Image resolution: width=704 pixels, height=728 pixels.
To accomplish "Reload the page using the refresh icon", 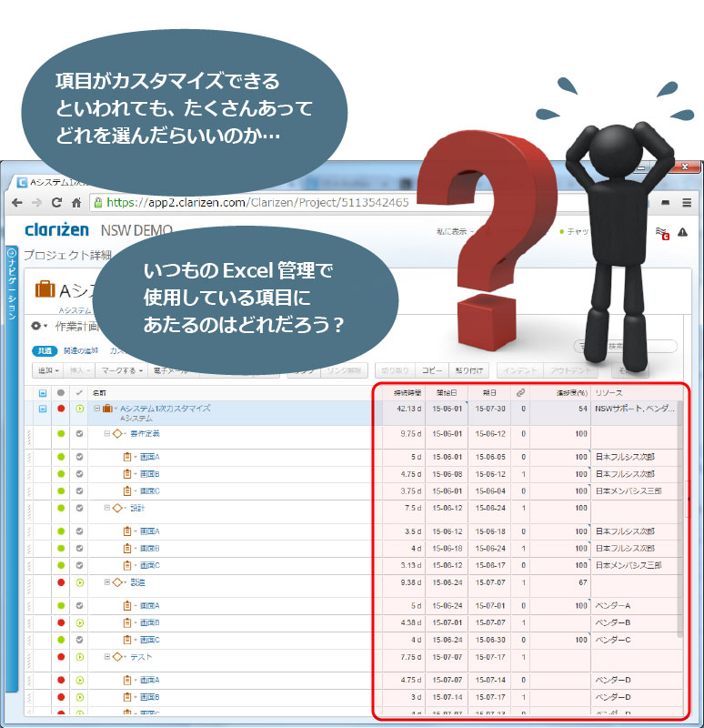I will pyautogui.click(x=56, y=203).
